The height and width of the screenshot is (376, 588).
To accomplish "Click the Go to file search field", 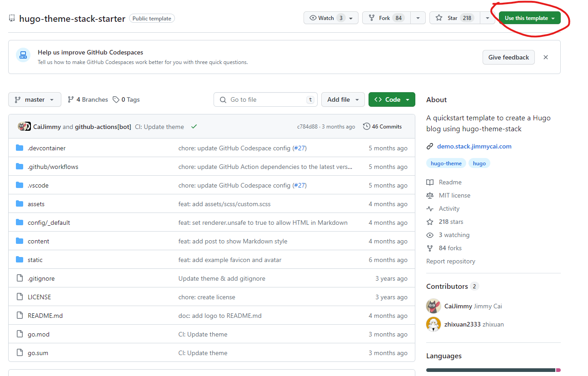I will tap(265, 99).
